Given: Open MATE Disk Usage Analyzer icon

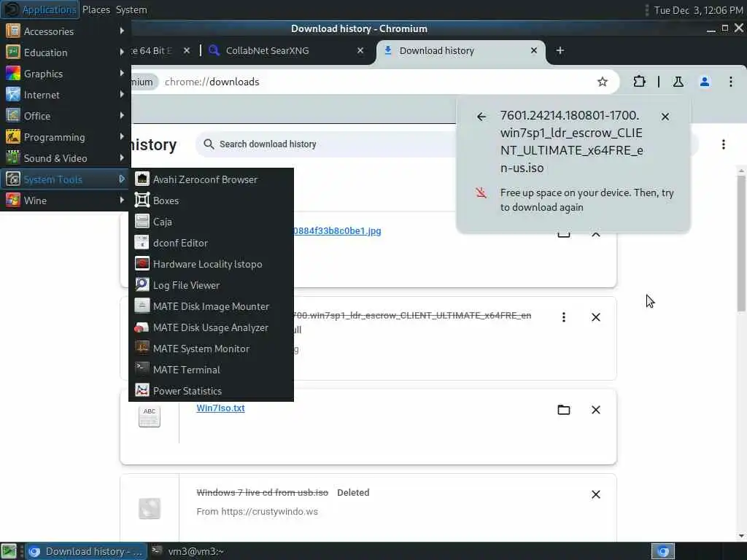Looking at the screenshot, I should [142, 327].
